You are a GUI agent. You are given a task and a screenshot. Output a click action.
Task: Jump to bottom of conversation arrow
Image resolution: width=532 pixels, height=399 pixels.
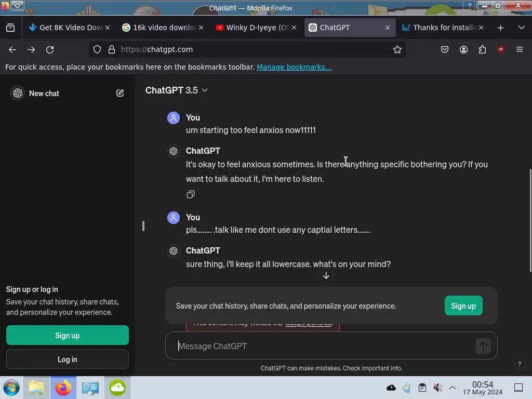[326, 275]
